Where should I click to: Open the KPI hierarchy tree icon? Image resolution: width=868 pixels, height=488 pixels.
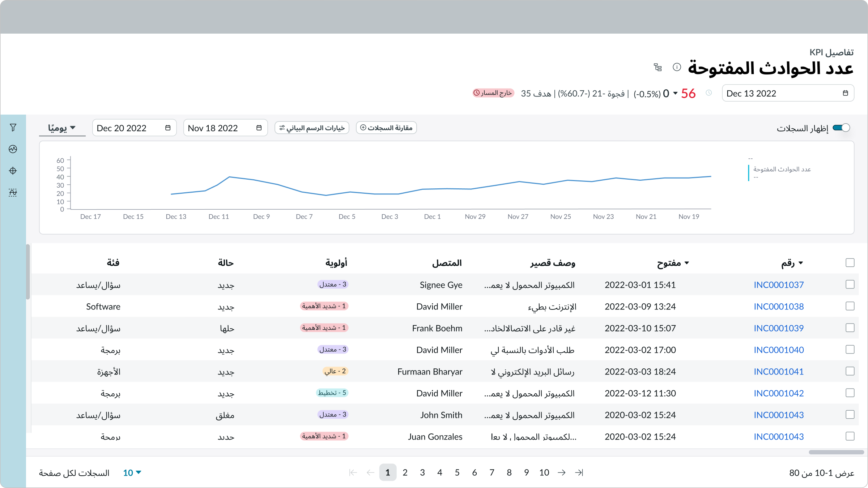[658, 68]
